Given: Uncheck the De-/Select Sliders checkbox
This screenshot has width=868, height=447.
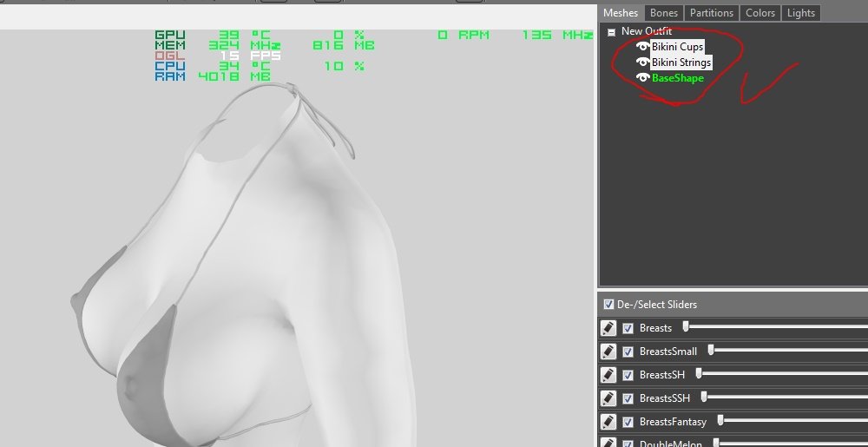Looking at the screenshot, I should (608, 305).
